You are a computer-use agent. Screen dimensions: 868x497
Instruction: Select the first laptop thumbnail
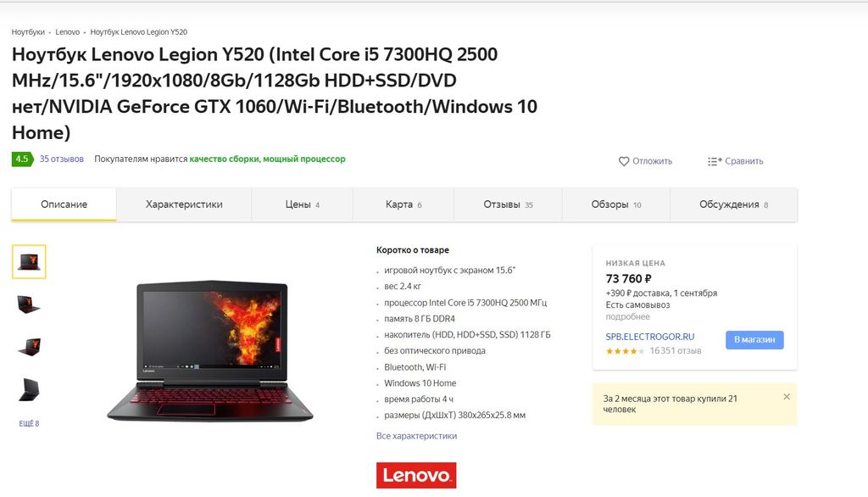(29, 261)
